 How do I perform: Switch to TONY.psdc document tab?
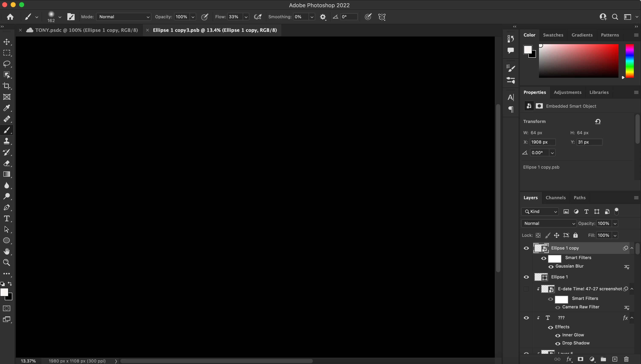pos(86,30)
